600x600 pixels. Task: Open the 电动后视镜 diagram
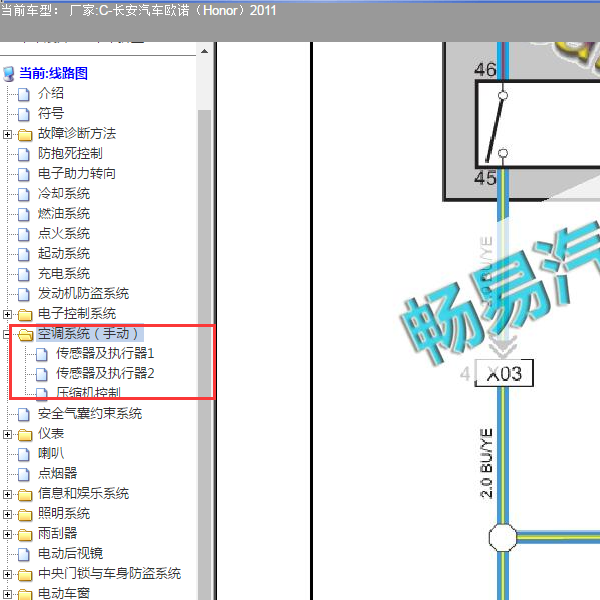(x=70, y=553)
